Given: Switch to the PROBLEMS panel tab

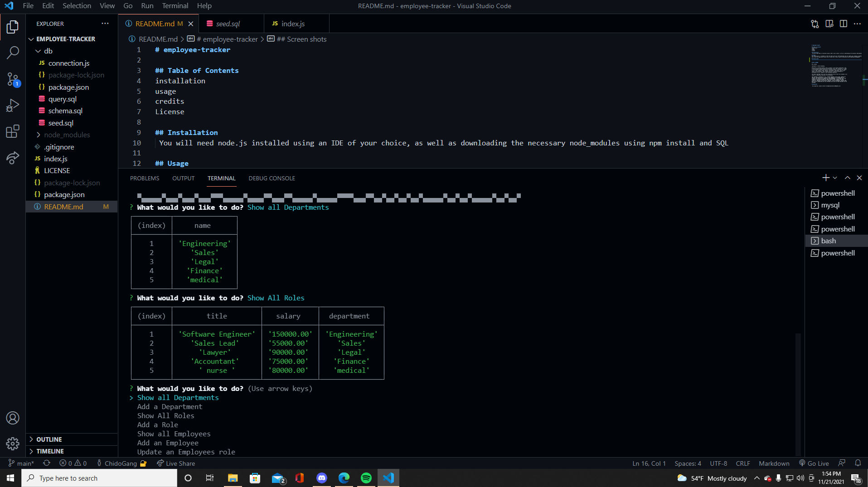Looking at the screenshot, I should [x=145, y=178].
